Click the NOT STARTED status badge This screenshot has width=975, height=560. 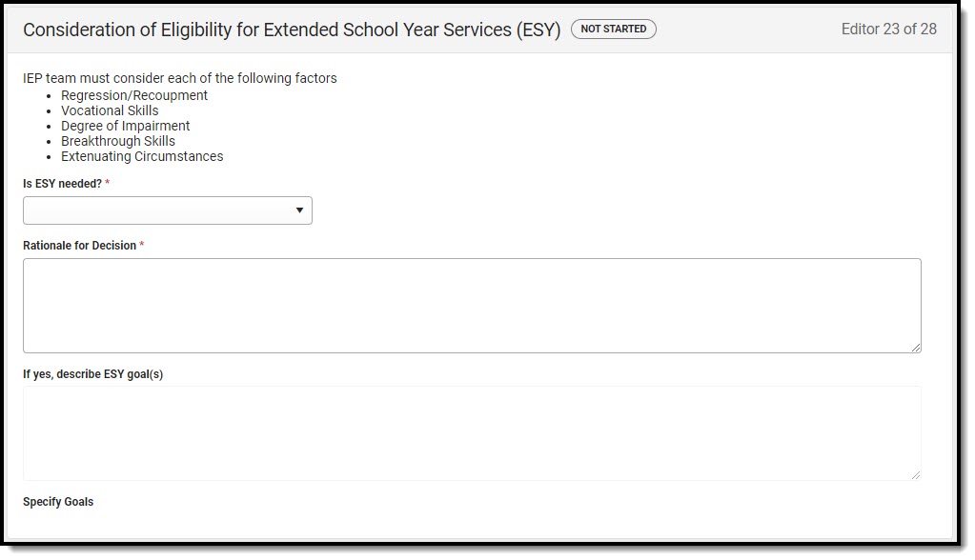613,29
